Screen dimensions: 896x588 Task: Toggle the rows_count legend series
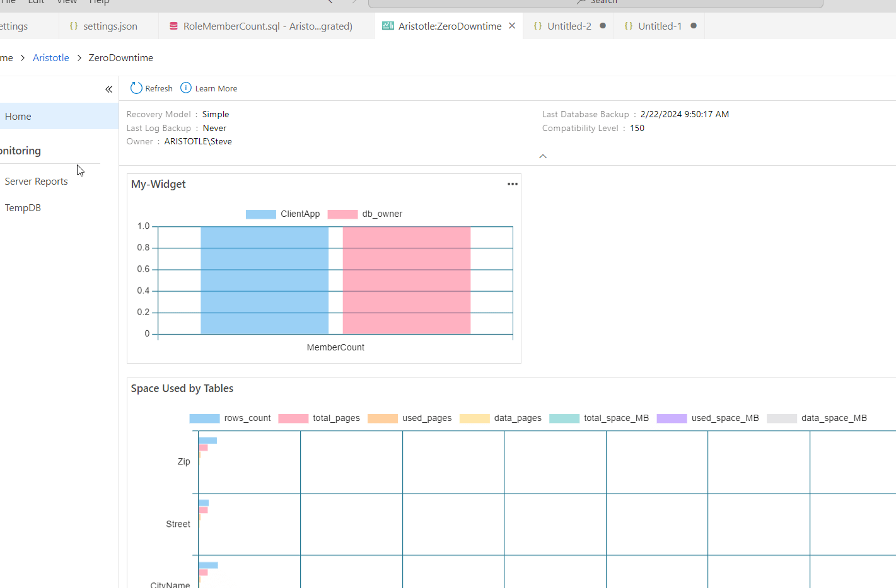[x=230, y=418]
